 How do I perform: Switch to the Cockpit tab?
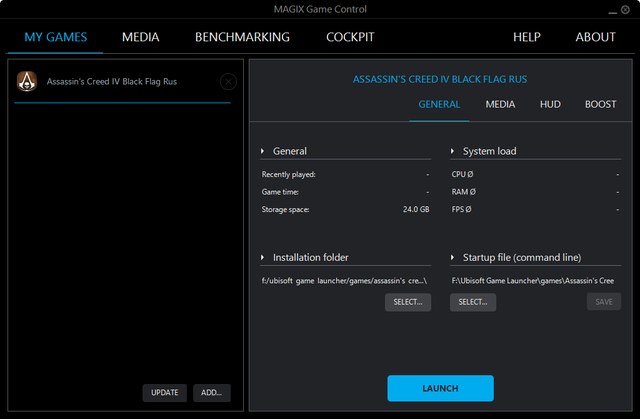click(x=350, y=37)
